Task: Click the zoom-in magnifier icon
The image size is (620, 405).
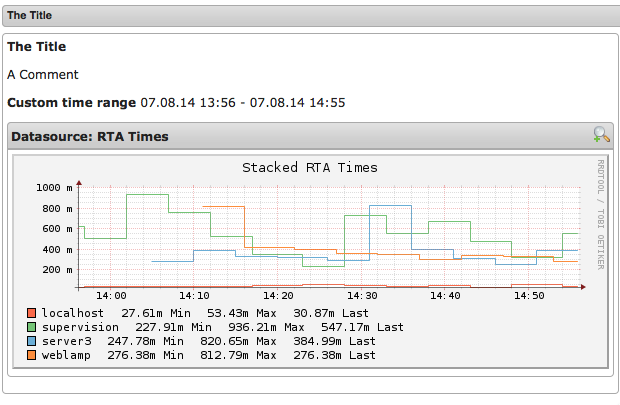Action: [601, 135]
